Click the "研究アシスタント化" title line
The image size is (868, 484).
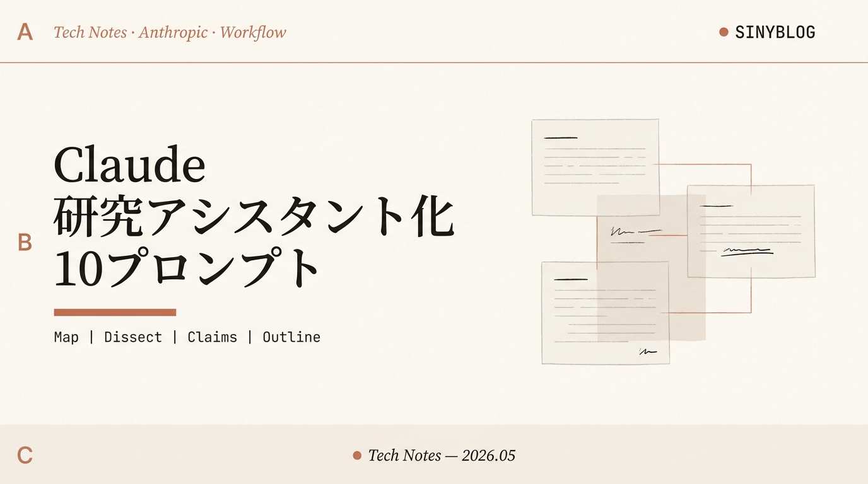point(254,217)
